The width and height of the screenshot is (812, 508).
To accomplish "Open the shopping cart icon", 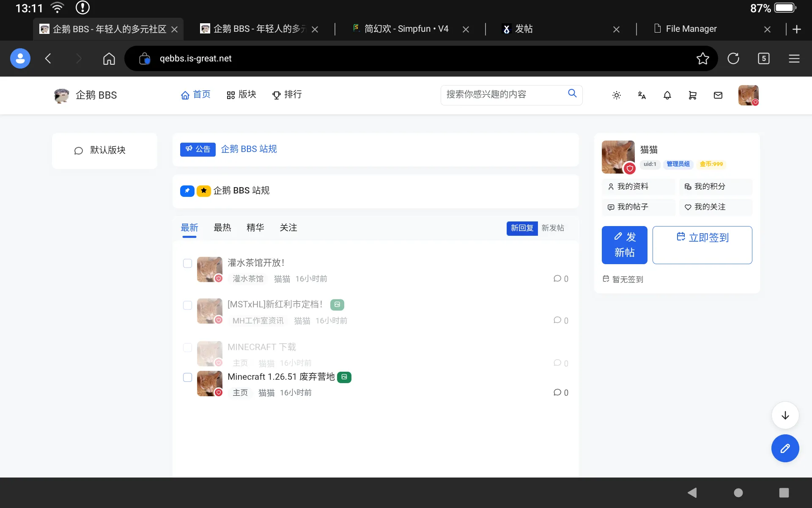I will [692, 95].
